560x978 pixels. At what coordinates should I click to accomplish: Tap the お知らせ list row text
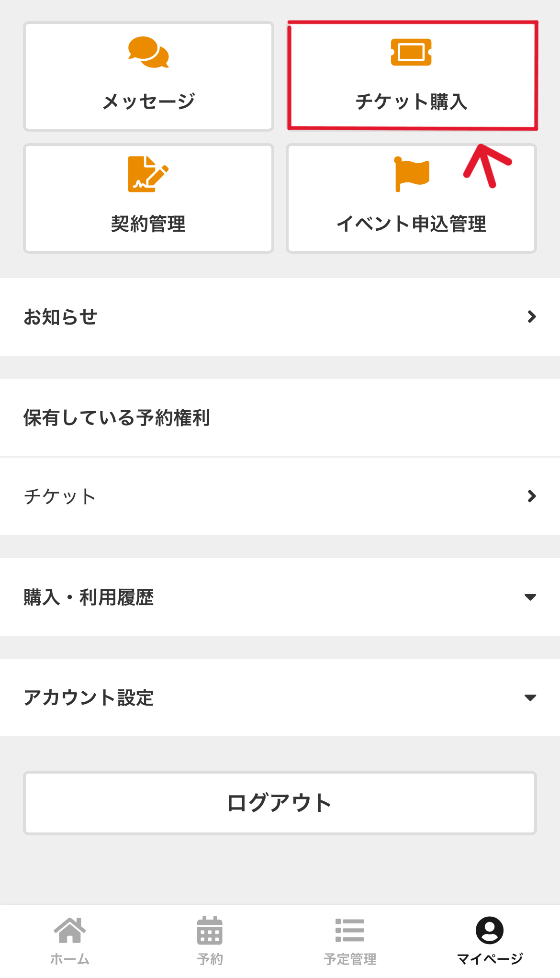pos(60,317)
